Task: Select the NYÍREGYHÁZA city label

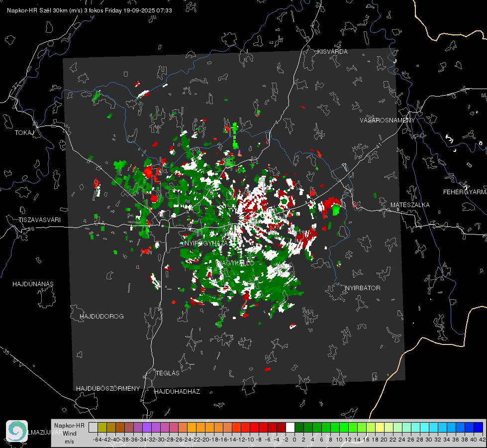Action: [206, 243]
